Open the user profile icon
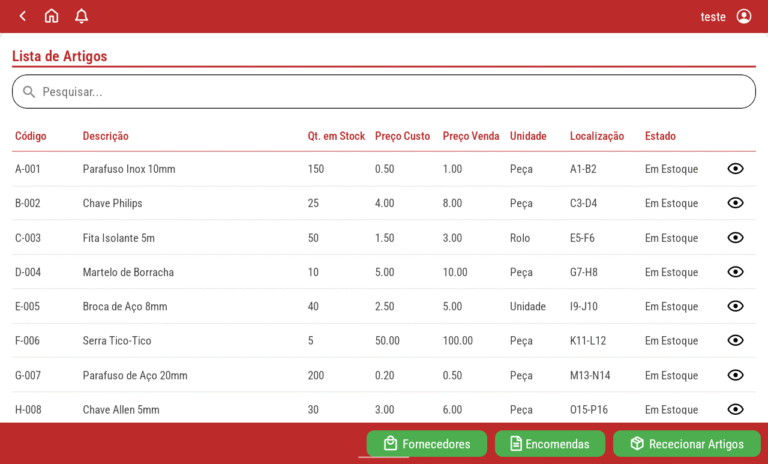Viewport: 768px width, 464px height. (x=743, y=16)
